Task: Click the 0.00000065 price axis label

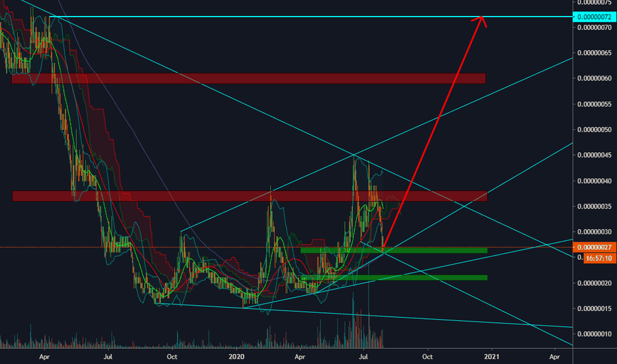Action: [x=594, y=53]
